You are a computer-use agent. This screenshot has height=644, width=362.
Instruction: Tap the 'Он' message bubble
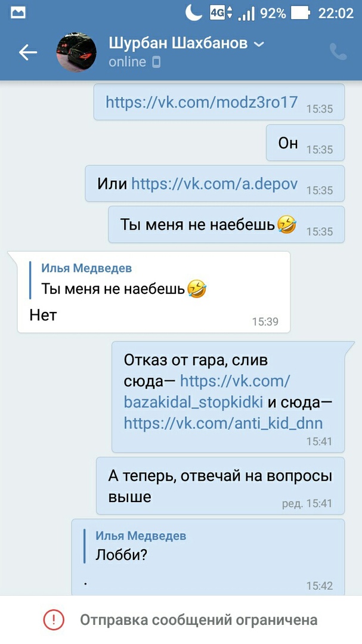point(305,143)
